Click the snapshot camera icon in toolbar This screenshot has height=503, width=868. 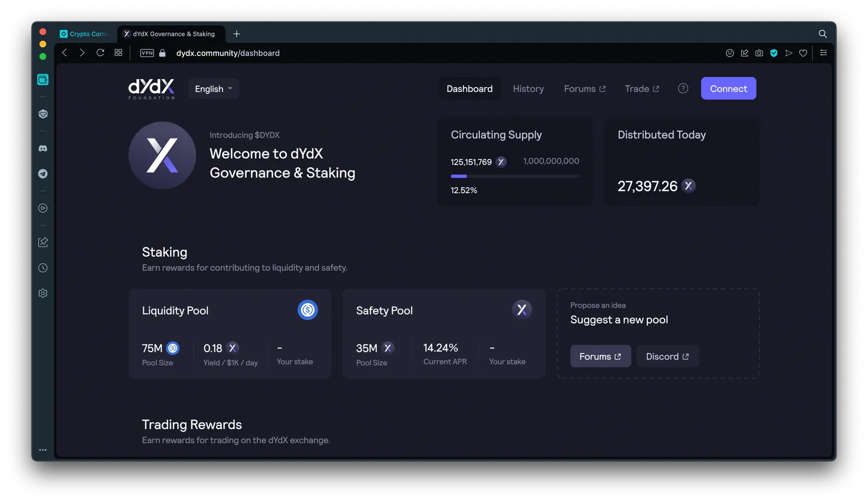(x=759, y=53)
